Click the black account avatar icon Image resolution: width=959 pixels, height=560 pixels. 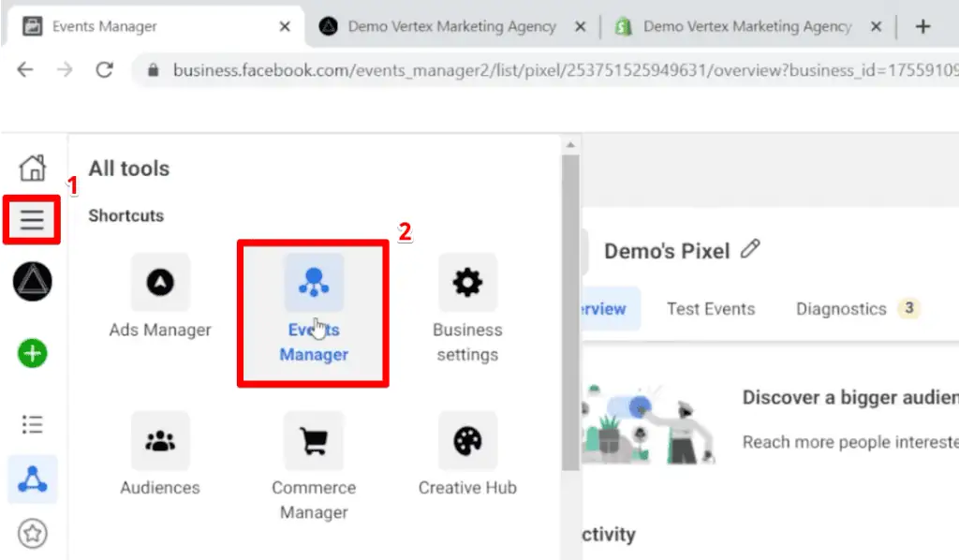pos(32,282)
